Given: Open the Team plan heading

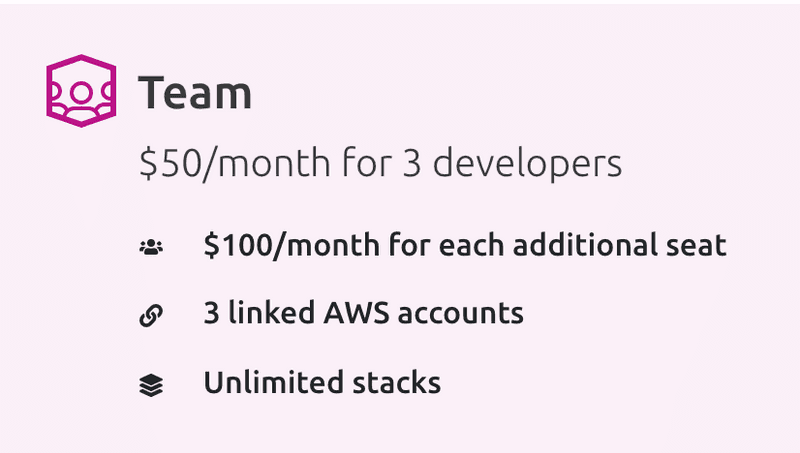Looking at the screenshot, I should [195, 92].
